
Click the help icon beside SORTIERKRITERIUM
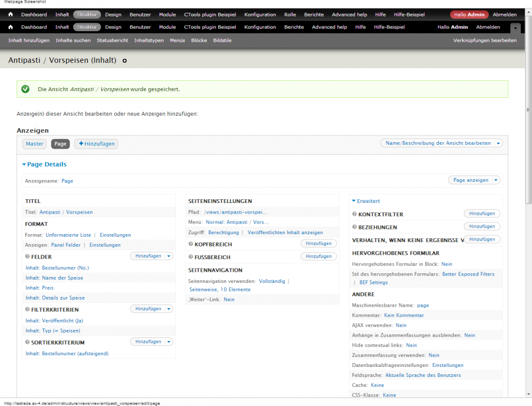pyautogui.click(x=27, y=343)
